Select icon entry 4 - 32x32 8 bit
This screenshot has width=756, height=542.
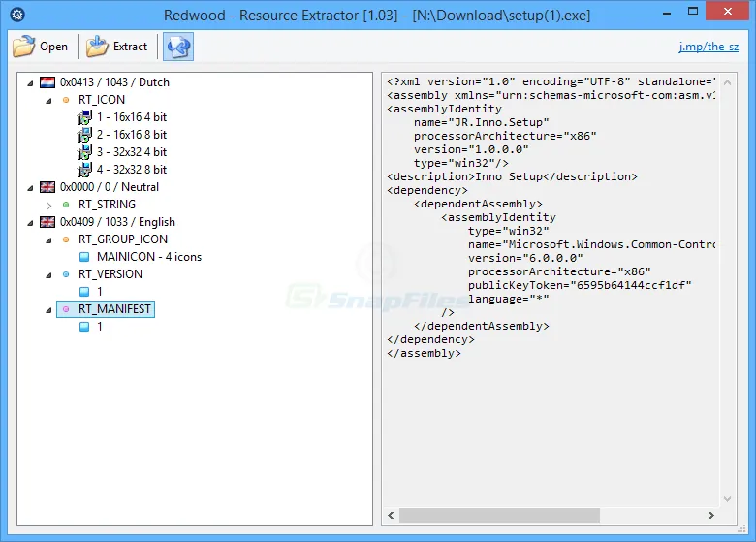click(x=132, y=170)
